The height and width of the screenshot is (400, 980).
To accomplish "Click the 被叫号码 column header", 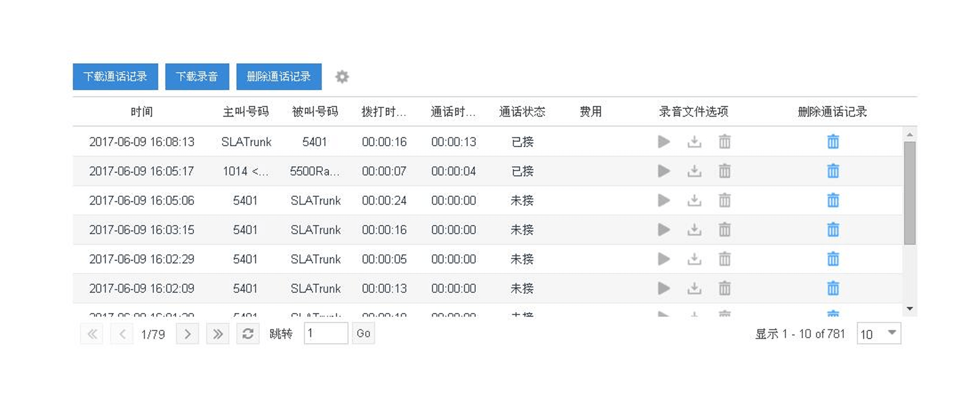I will point(315,112).
